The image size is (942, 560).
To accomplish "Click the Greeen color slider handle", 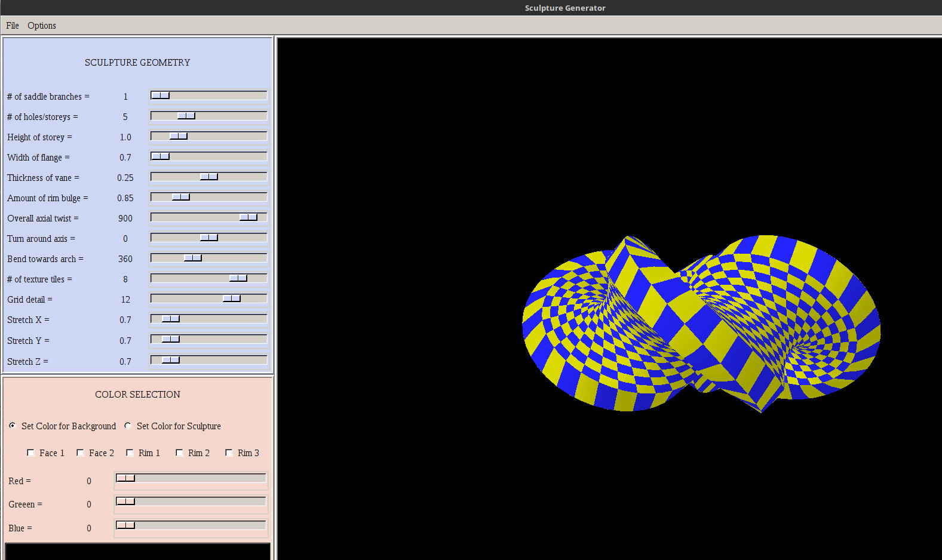I will 125,501.
